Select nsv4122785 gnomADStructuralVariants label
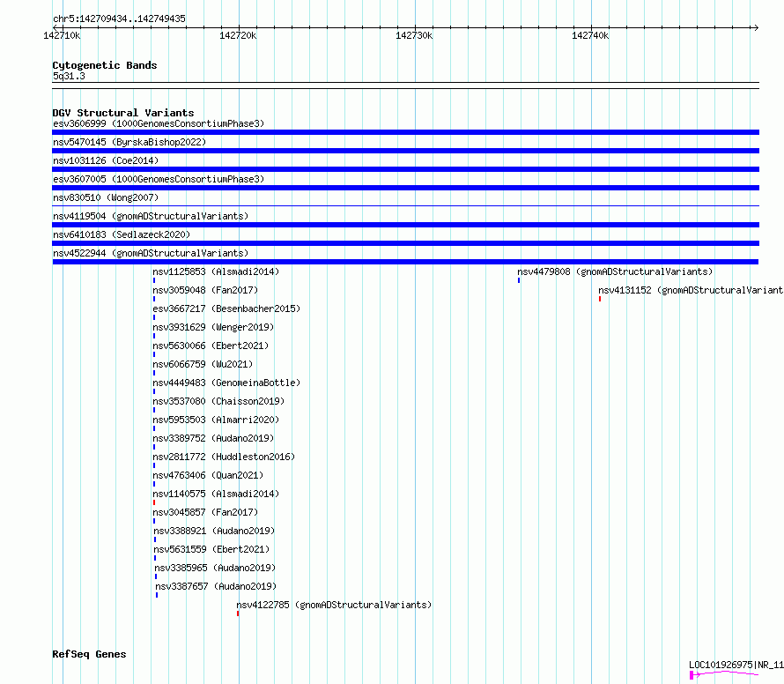Image resolution: width=784 pixels, height=684 pixels. pyautogui.click(x=334, y=605)
